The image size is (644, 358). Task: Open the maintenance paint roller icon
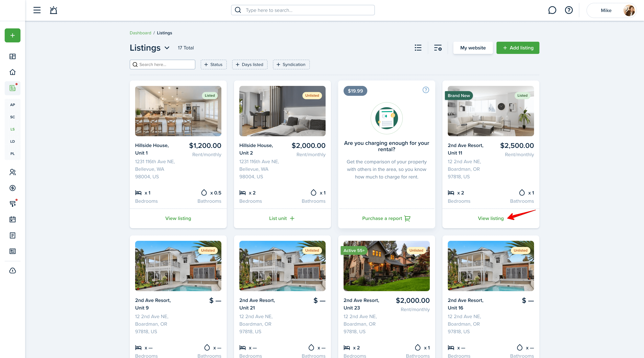(13, 204)
